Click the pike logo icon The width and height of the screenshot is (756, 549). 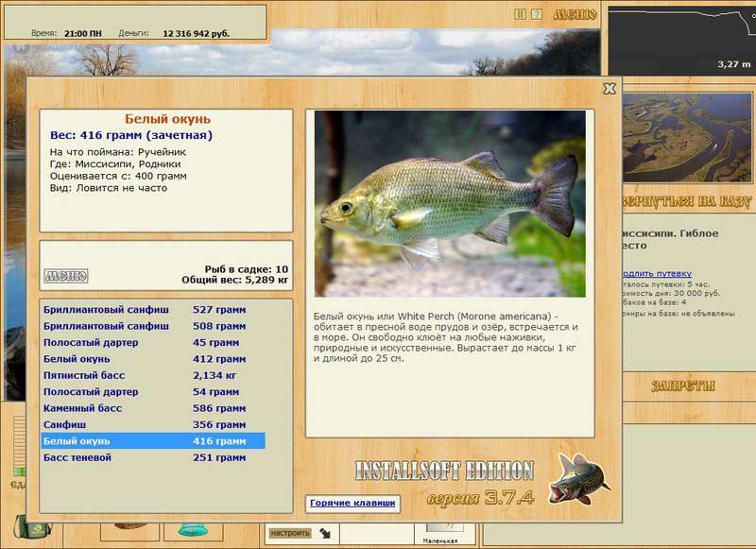coord(579,478)
